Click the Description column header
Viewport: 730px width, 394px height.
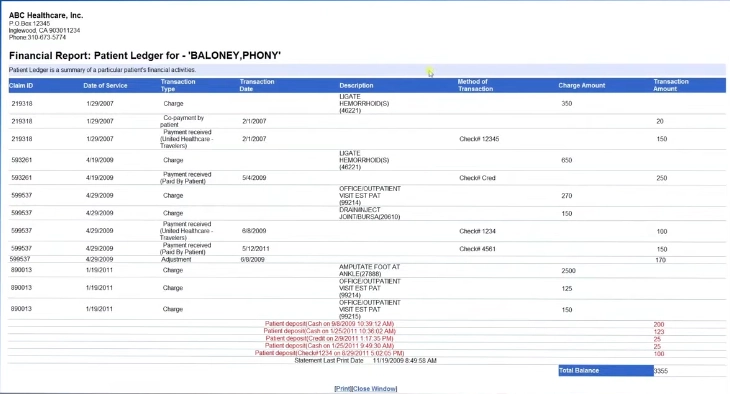[x=356, y=86]
